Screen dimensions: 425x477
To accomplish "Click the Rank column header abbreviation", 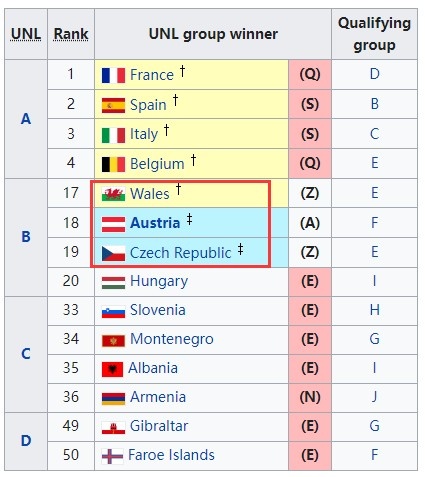I will pyautogui.click(x=71, y=34).
